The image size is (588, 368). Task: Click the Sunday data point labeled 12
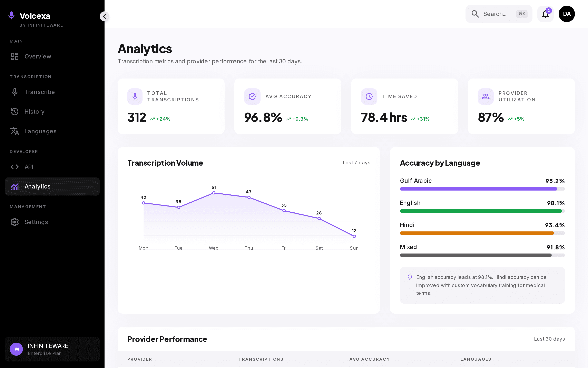[354, 236]
